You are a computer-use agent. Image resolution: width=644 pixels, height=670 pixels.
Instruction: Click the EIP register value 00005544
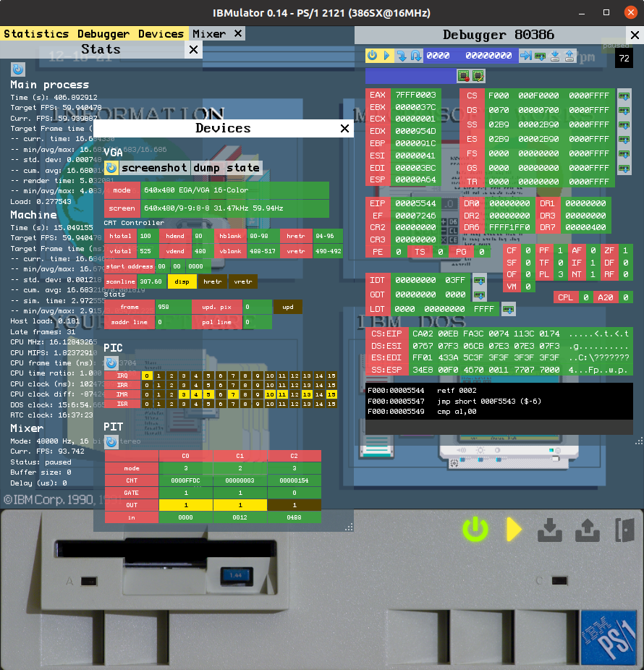[x=415, y=203]
